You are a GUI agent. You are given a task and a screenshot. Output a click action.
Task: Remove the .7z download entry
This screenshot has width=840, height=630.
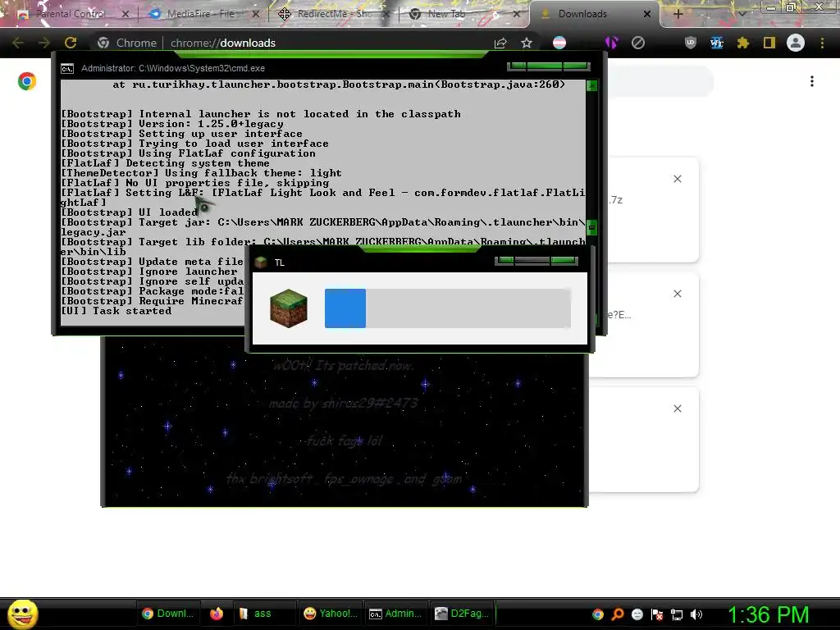[x=678, y=179]
